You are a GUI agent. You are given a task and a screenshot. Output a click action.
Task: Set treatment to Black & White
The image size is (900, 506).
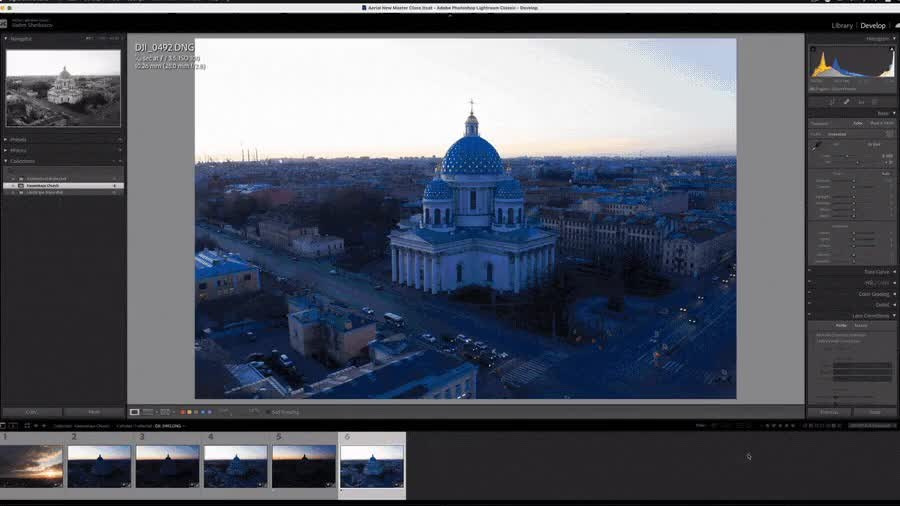(x=882, y=123)
